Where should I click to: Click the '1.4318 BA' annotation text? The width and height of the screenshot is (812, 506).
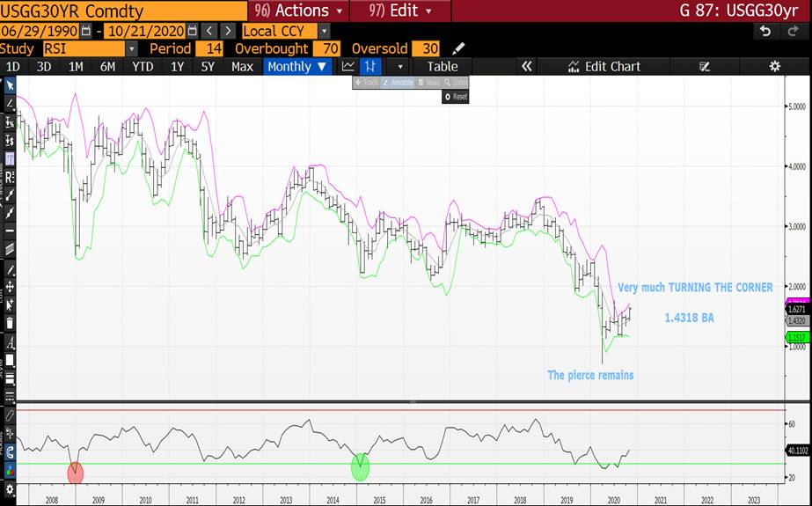pyautogui.click(x=689, y=318)
